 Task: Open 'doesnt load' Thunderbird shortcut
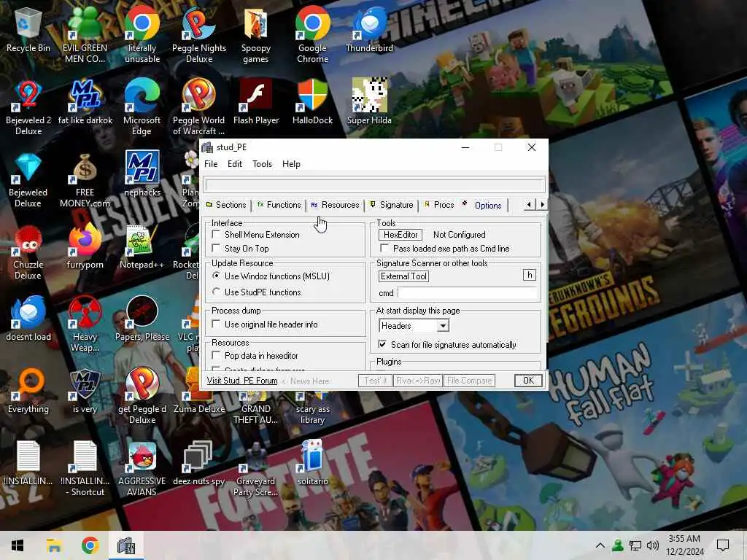tap(28, 318)
